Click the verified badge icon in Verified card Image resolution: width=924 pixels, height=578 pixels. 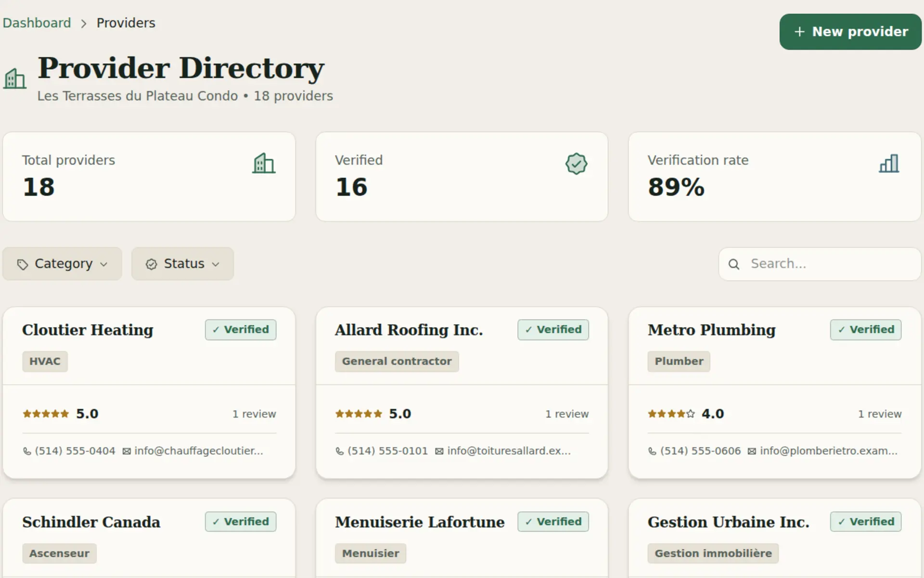576,163
